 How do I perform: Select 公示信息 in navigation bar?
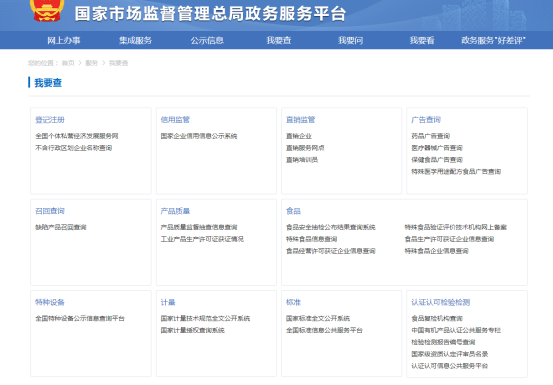207,41
